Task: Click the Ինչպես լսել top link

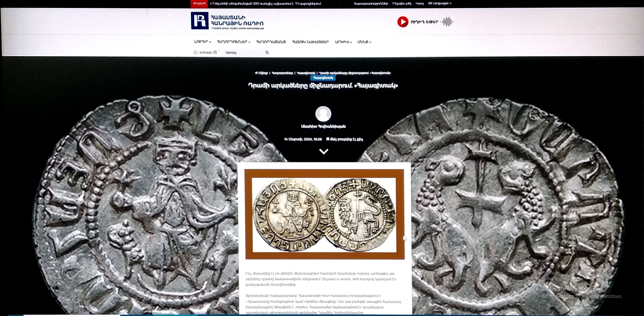Action: pos(402,3)
